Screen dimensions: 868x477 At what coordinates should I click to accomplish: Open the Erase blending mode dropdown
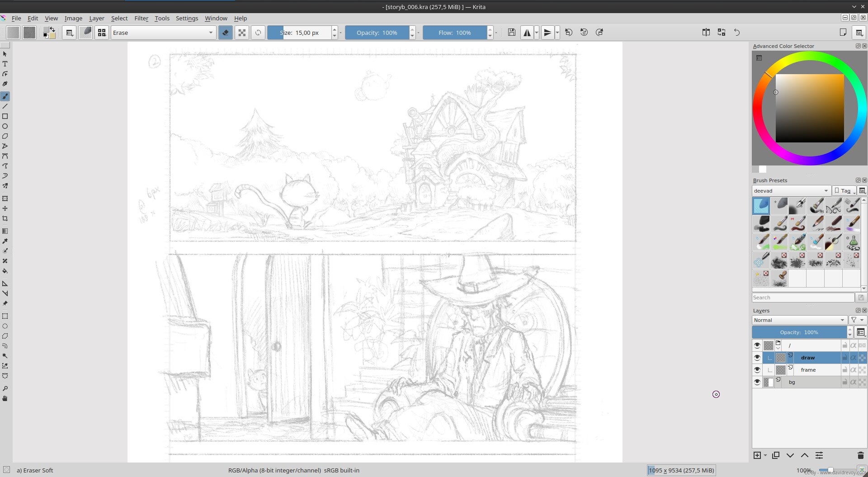(x=163, y=33)
